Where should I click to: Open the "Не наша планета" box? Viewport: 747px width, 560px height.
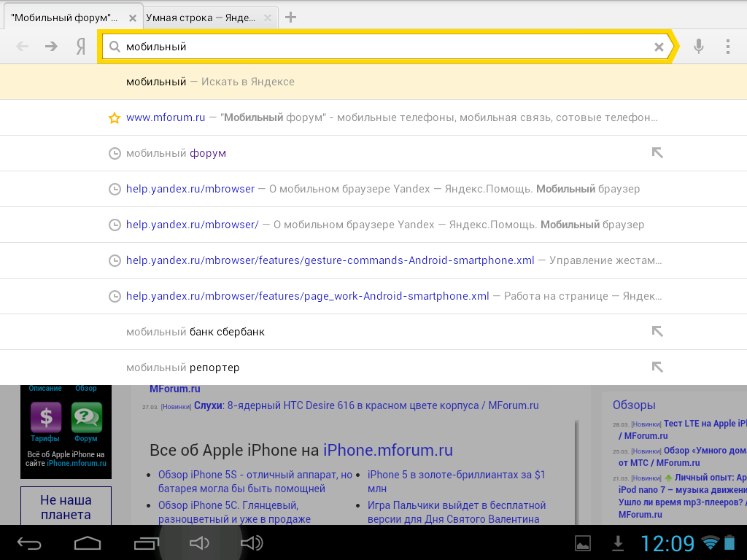tap(66, 506)
